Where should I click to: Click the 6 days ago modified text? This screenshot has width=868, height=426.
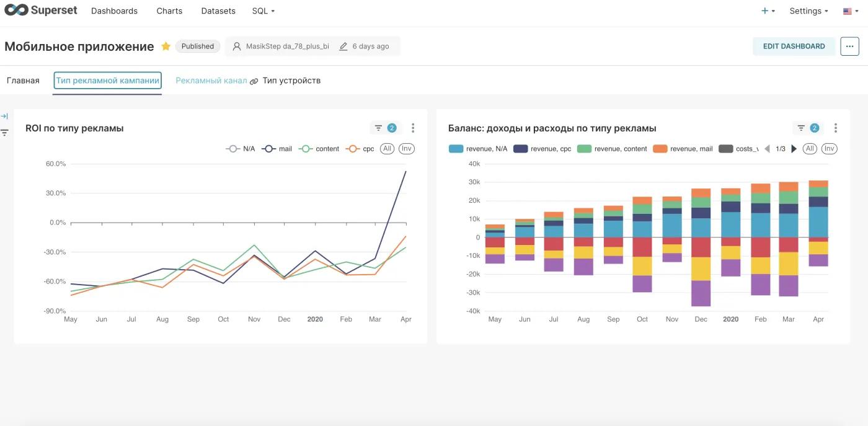(371, 47)
